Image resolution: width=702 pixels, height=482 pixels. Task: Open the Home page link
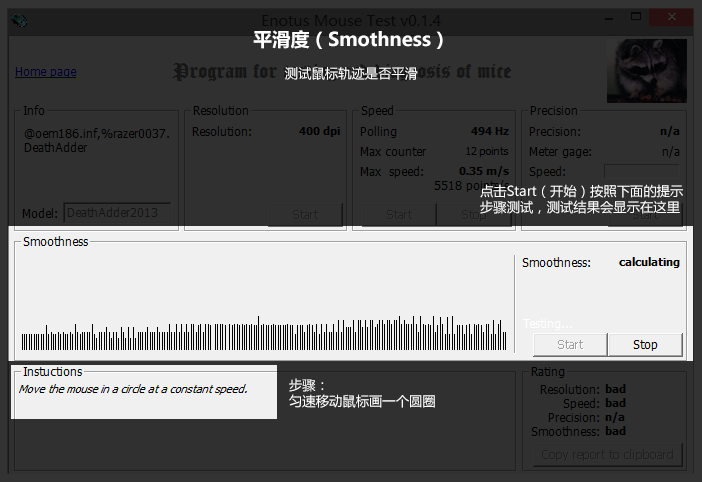(x=46, y=72)
